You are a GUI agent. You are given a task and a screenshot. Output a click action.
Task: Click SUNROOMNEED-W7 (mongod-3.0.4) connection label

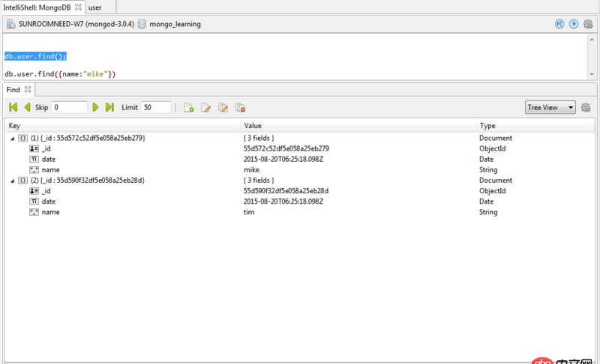[x=76, y=24]
